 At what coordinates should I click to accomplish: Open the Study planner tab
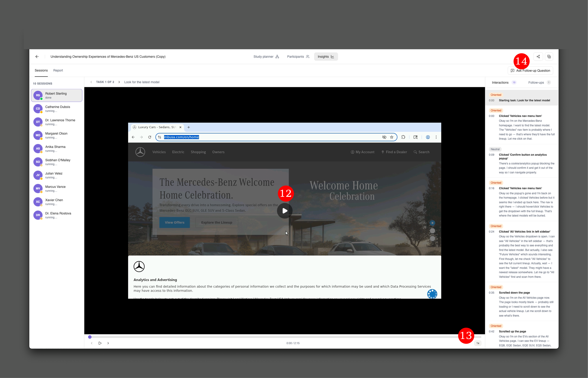pyautogui.click(x=266, y=57)
